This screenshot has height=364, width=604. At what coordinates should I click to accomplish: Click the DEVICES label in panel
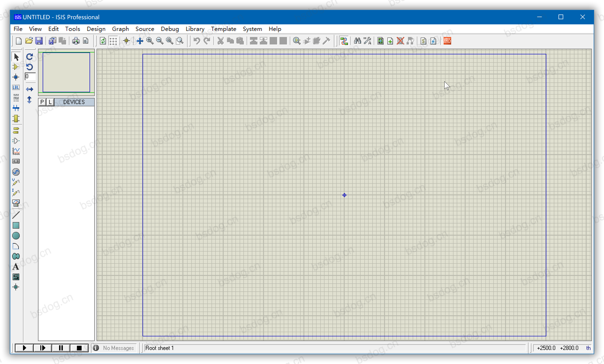74,102
